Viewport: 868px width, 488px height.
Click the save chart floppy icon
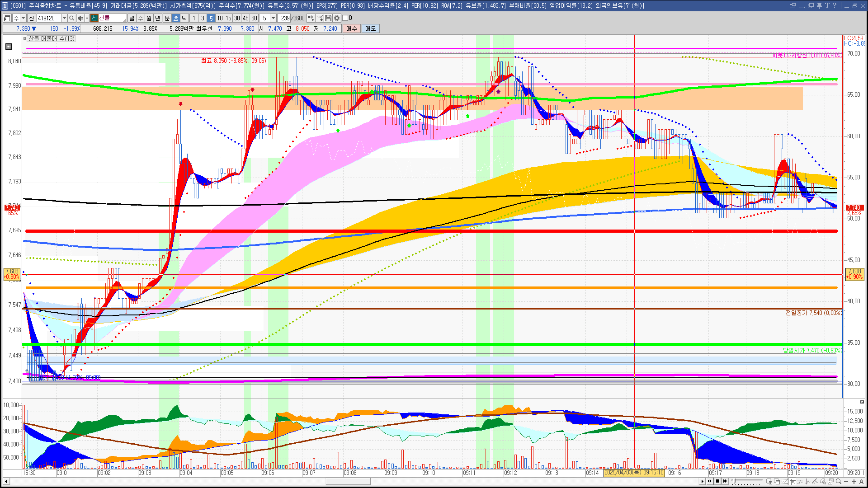coord(328,18)
